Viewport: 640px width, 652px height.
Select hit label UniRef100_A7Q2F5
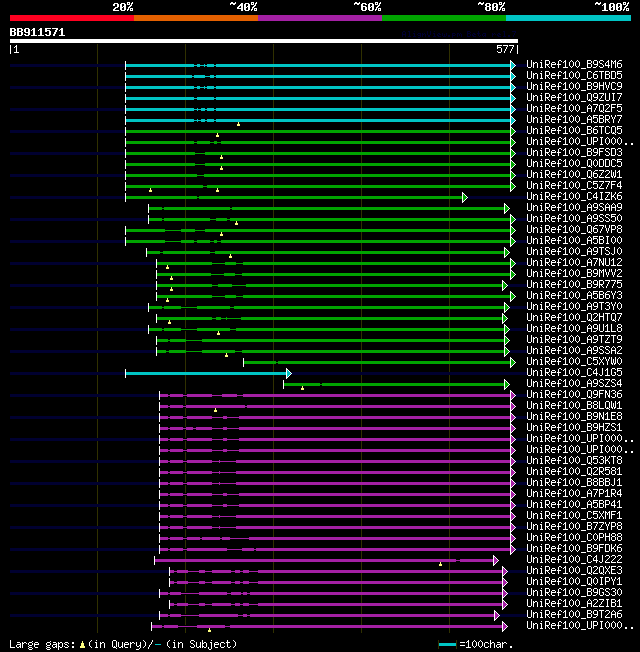coord(574,109)
